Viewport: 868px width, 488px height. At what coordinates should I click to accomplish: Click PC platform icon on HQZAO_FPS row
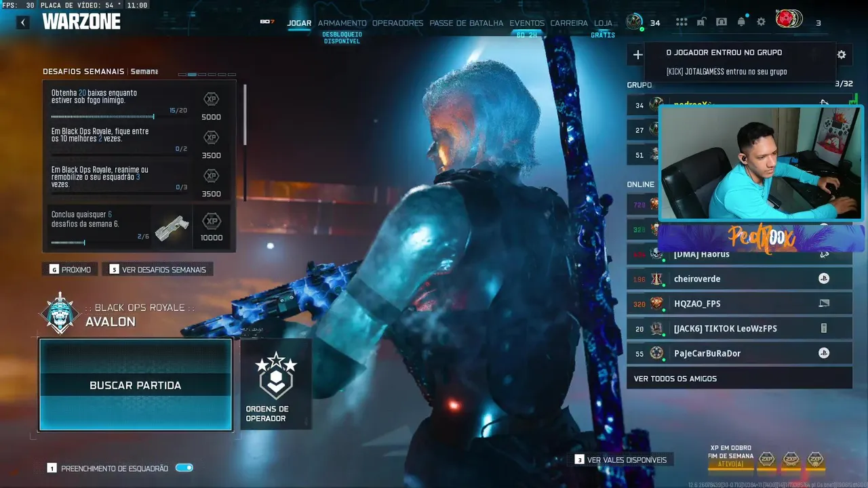click(x=824, y=303)
